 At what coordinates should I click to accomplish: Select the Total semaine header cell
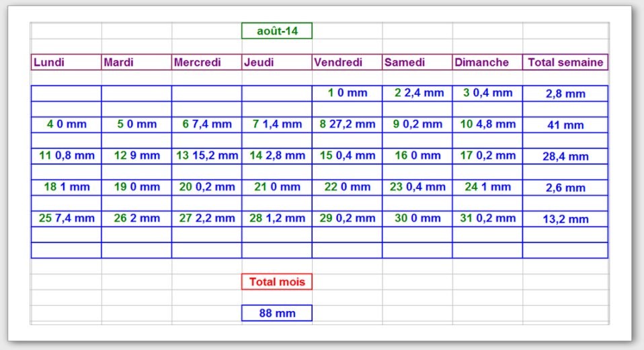pos(565,62)
